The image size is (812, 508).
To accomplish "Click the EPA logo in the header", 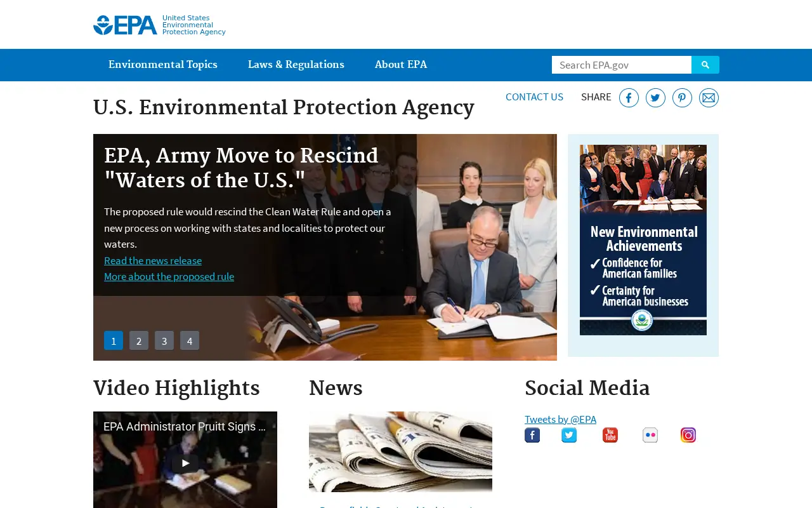I will pyautogui.click(x=159, y=25).
